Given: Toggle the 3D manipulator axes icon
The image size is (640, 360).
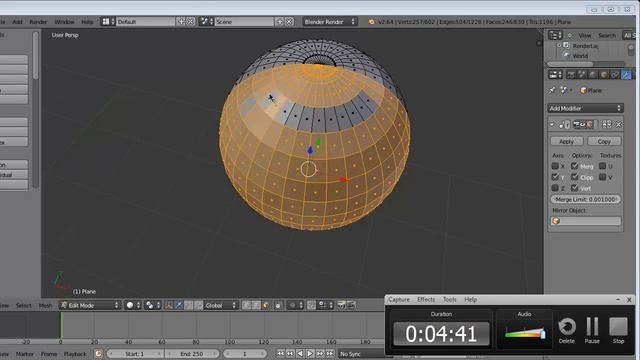Looking at the screenshot, I should point(169,305).
